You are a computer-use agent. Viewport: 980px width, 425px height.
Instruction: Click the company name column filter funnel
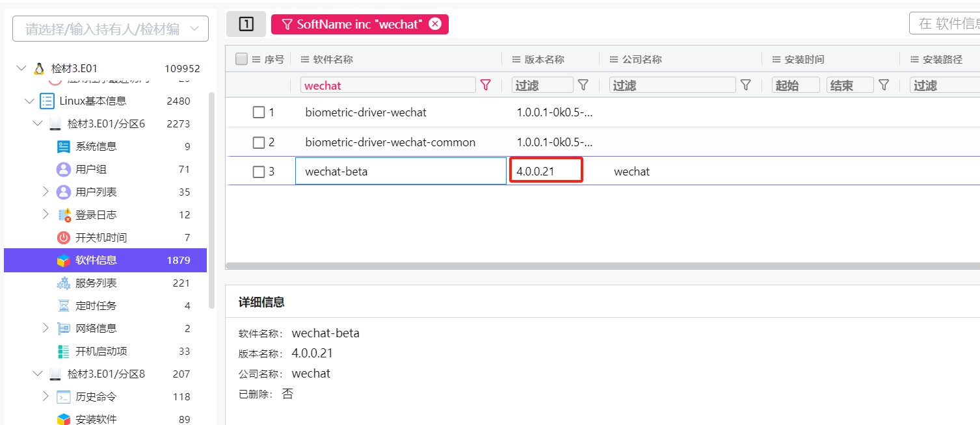pos(746,85)
